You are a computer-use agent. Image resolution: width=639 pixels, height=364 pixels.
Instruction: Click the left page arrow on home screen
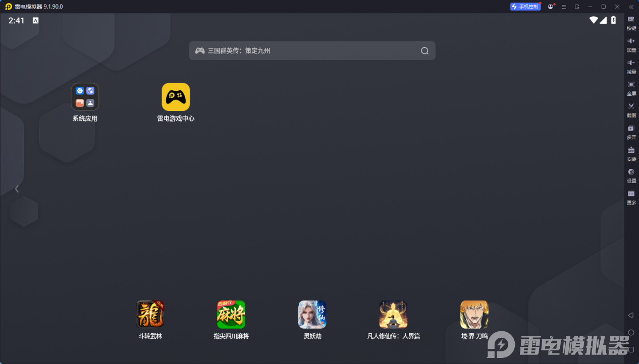pyautogui.click(x=17, y=189)
